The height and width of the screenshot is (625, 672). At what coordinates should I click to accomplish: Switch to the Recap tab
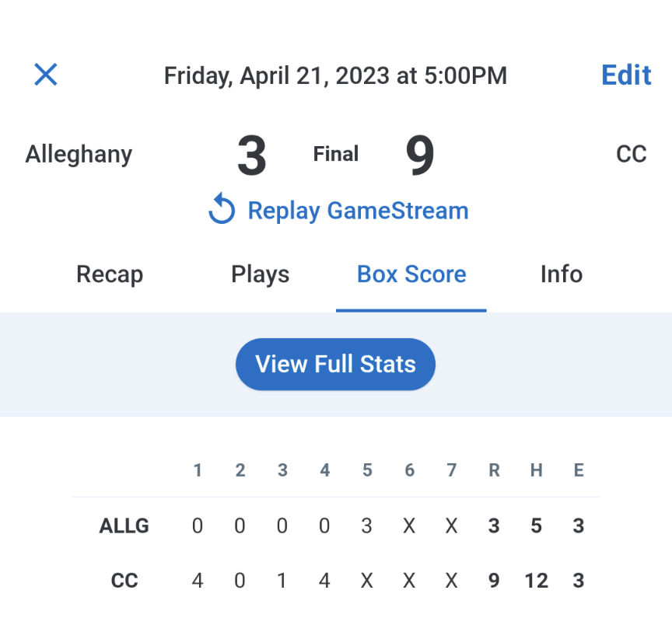[x=110, y=274]
